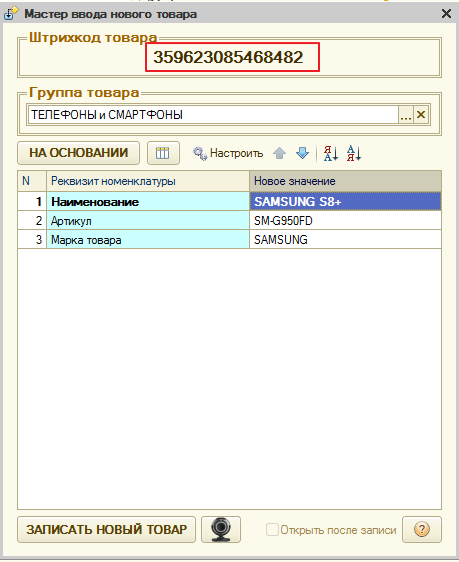Move row up with gray arrow
459x562 pixels.
[279, 153]
